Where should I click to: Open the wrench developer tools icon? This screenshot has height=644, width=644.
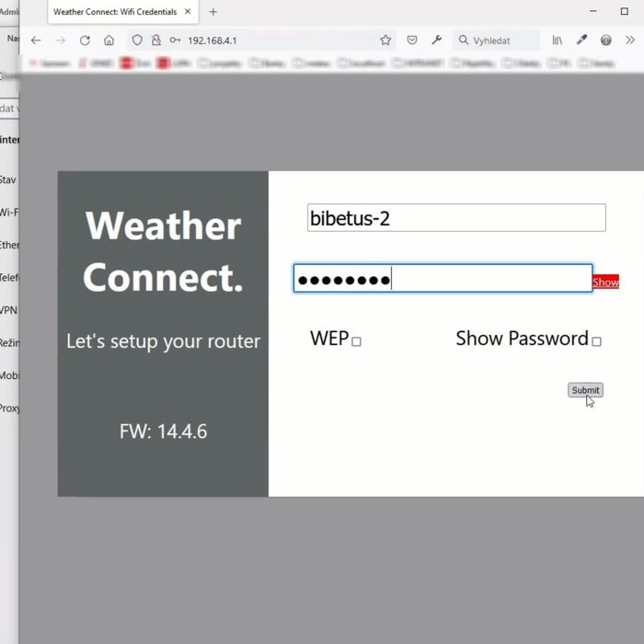pos(437,40)
